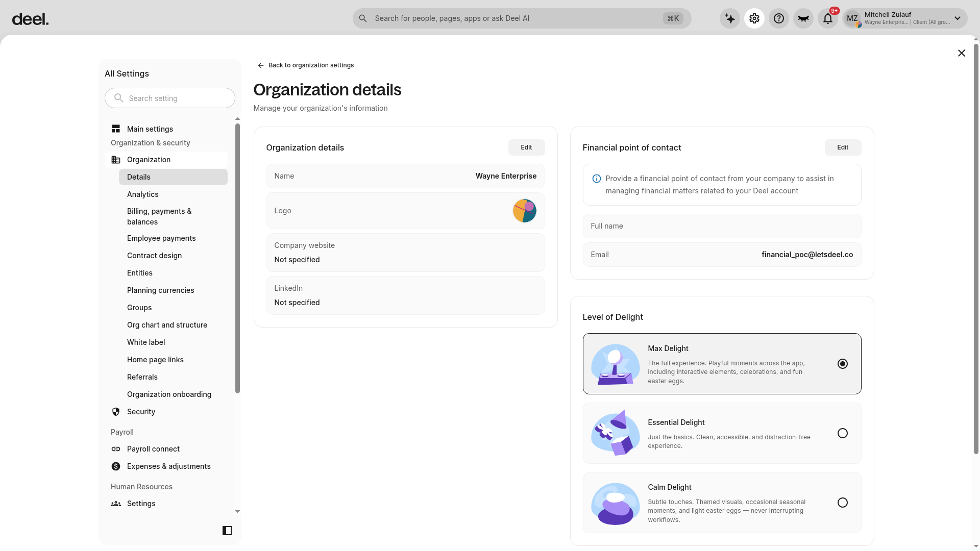The image size is (980, 551).
Task: Click the global Deel AI search bar
Action: pyautogui.click(x=522, y=18)
